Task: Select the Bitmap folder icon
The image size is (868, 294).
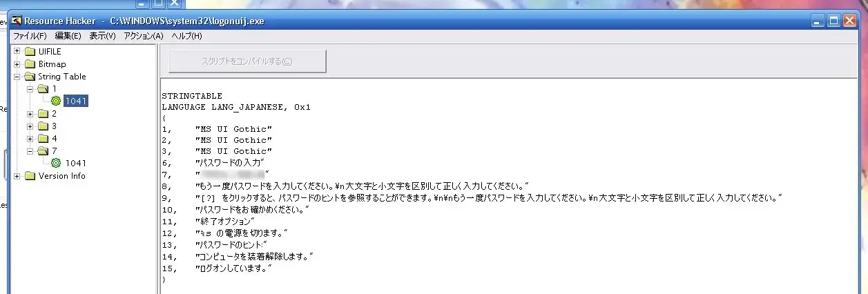Action: pyautogui.click(x=30, y=64)
